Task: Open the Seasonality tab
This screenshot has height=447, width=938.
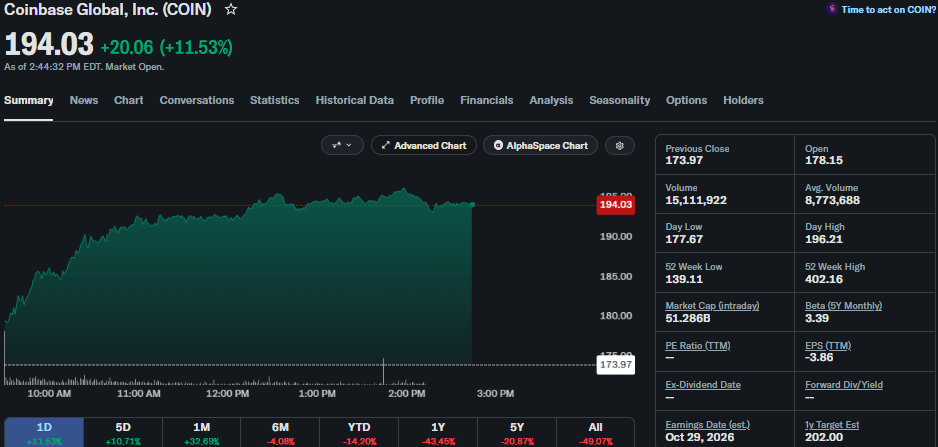Action: [619, 101]
